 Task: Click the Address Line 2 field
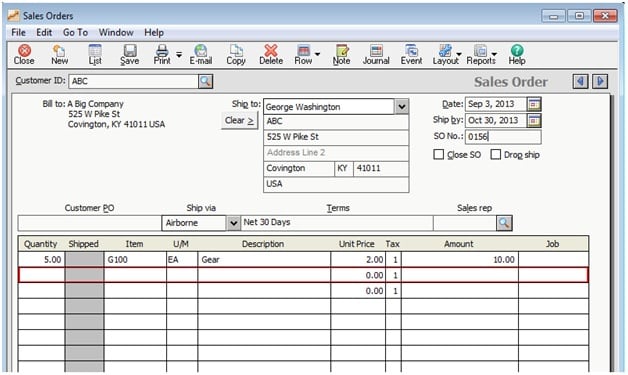[x=336, y=153]
